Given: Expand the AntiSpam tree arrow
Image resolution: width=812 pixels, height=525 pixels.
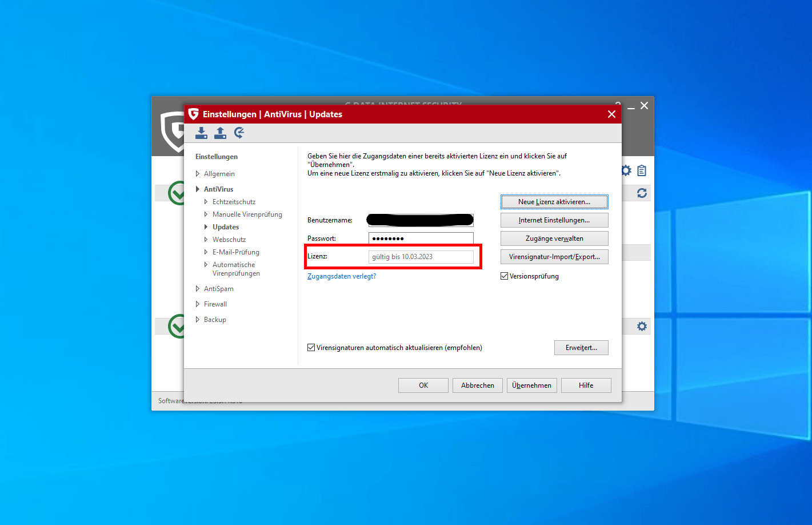Looking at the screenshot, I should [198, 289].
